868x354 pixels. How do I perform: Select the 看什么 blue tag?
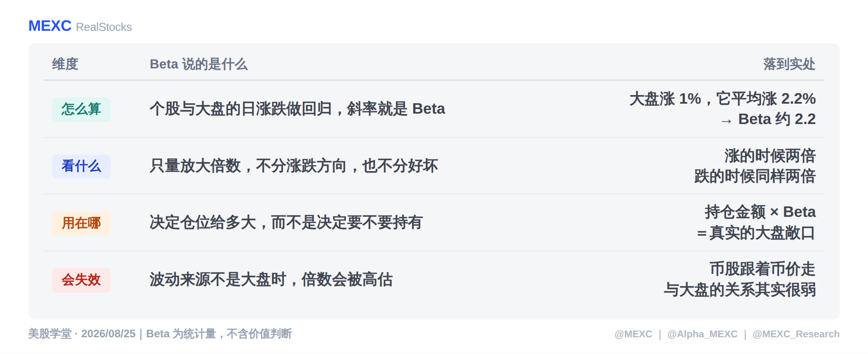tap(81, 166)
